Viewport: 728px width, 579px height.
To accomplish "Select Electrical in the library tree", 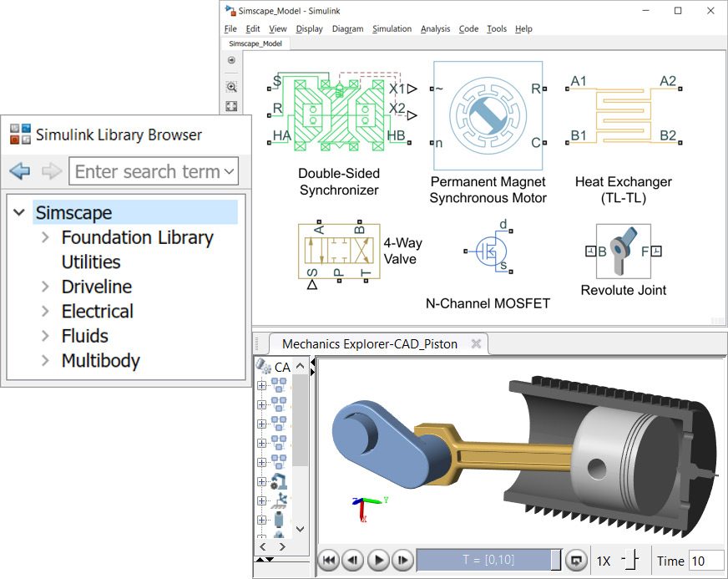I will click(x=98, y=312).
